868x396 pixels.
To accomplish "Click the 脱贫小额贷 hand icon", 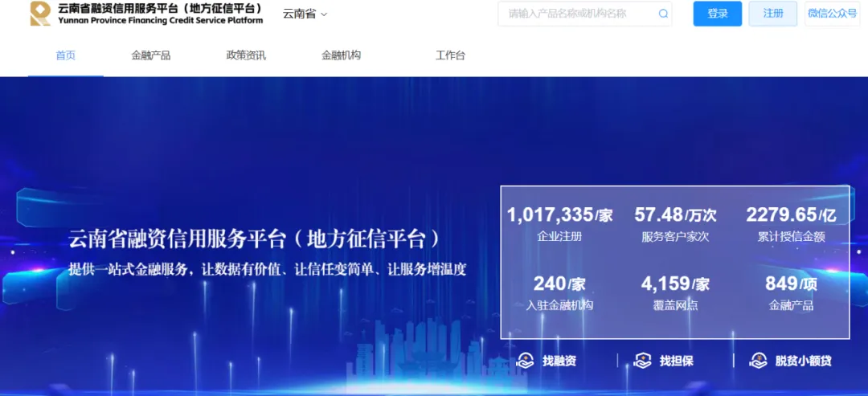I will pos(758,361).
